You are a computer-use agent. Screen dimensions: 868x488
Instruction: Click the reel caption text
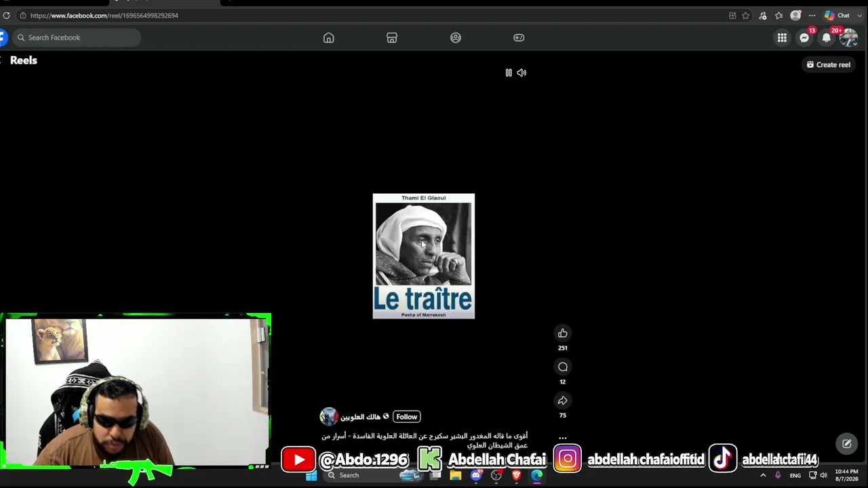[425, 441]
